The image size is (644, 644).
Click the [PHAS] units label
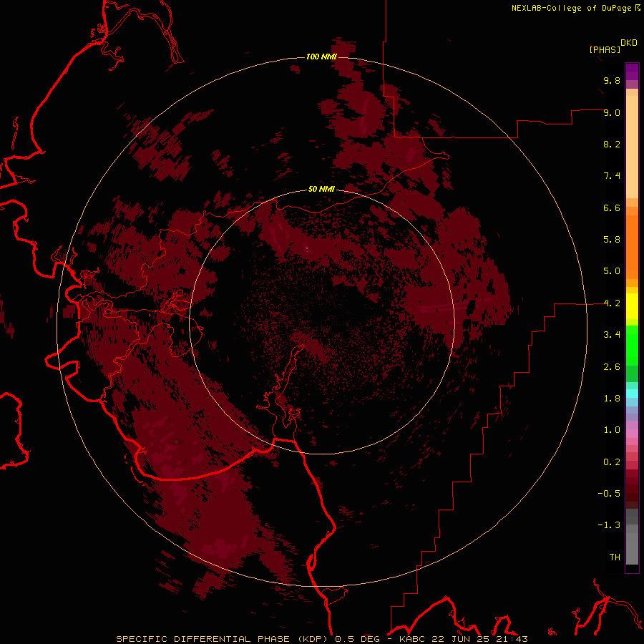(605, 49)
